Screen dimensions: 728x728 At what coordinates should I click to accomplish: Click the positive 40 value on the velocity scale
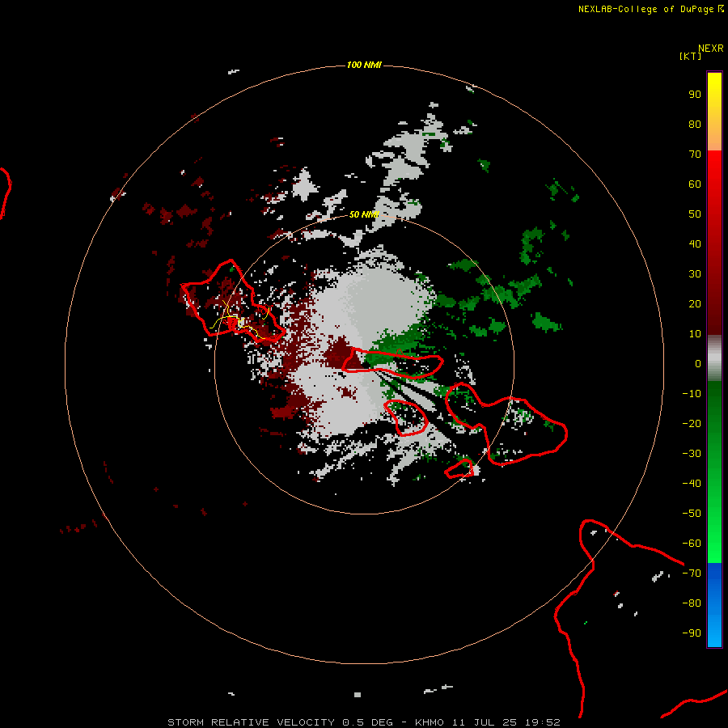pyautogui.click(x=695, y=244)
